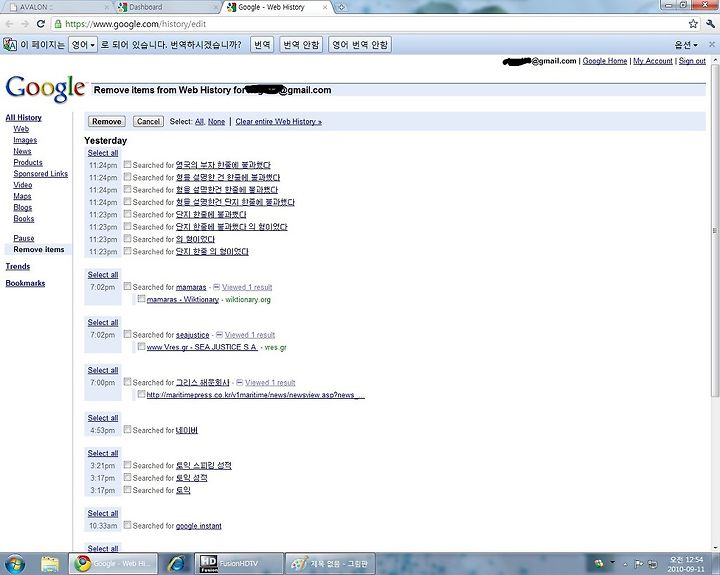Viewport: 720px width, 575px height.
Task: Pause web history from the sidebar
Action: [24, 238]
